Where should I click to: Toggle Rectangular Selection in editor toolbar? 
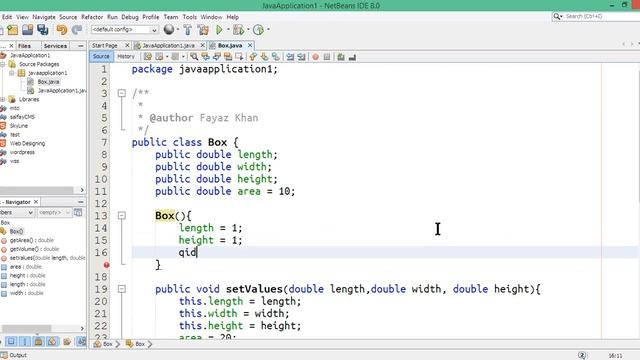239,57
